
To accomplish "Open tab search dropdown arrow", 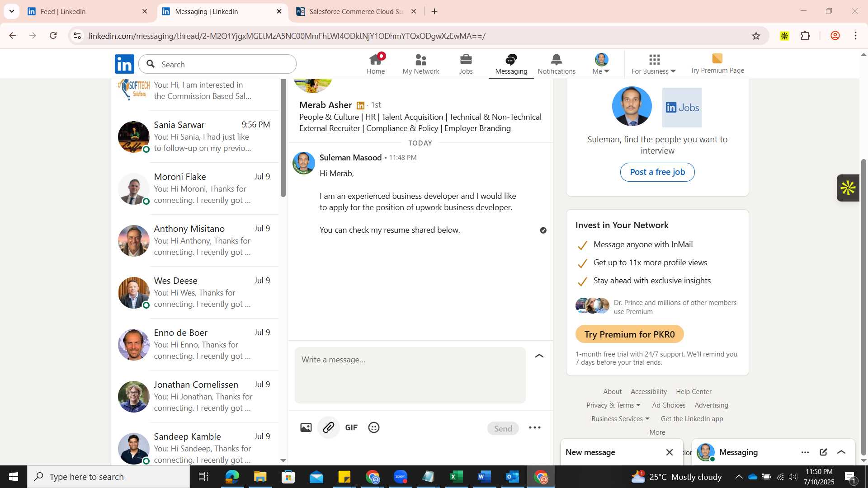I will point(11,11).
